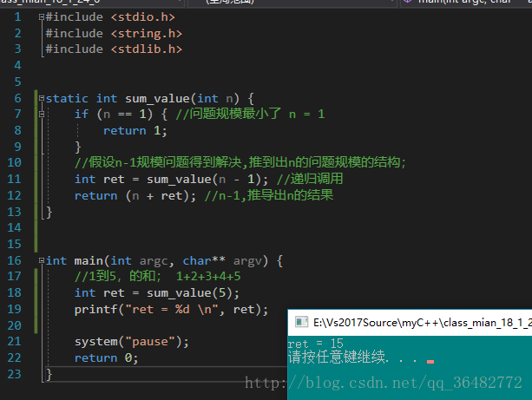Click 'argv' parameter on line 16
Viewport: 532px width, 400px height.
(247, 261)
